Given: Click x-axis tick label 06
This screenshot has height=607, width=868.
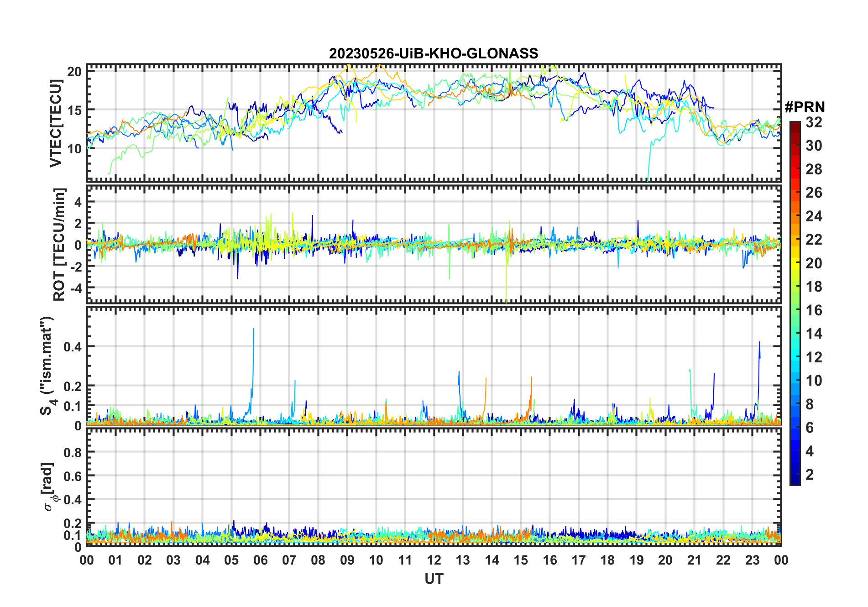Looking at the screenshot, I should click(x=260, y=560).
